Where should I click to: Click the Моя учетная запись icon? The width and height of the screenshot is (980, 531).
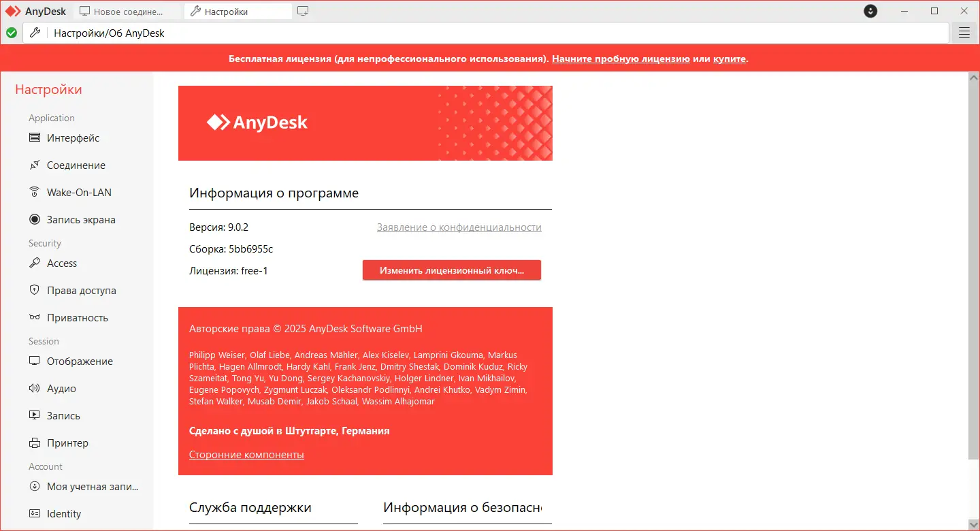pos(35,486)
